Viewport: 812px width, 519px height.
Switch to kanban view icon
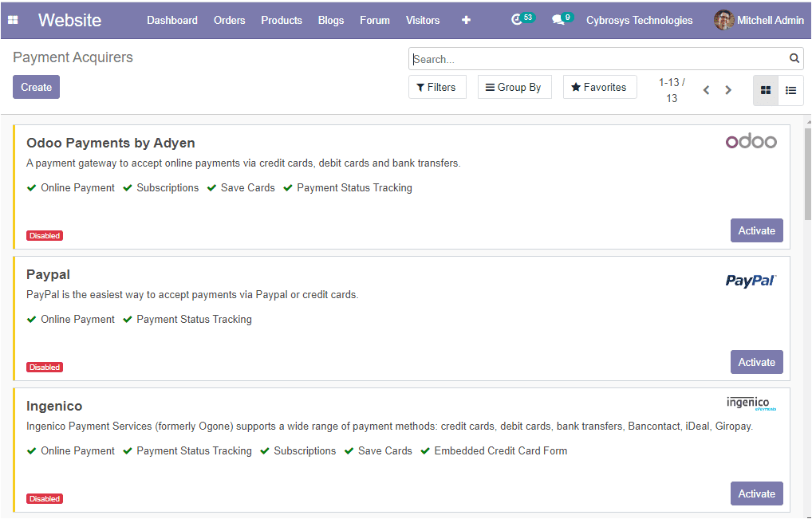pyautogui.click(x=766, y=90)
